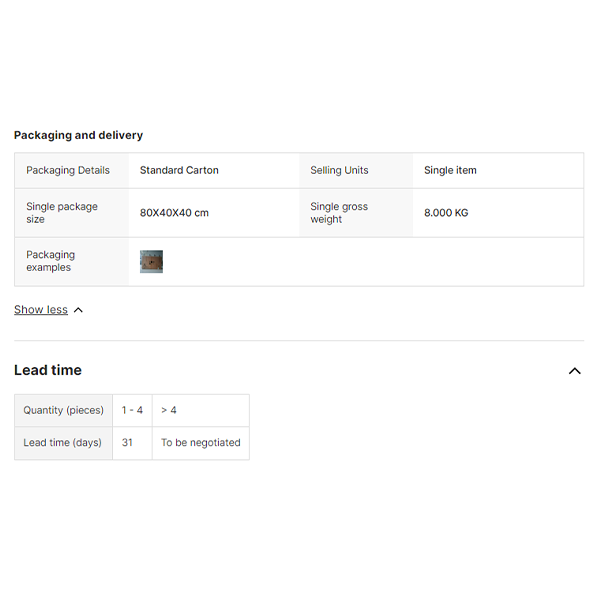
Task: Click the Single item value
Action: tap(450, 170)
